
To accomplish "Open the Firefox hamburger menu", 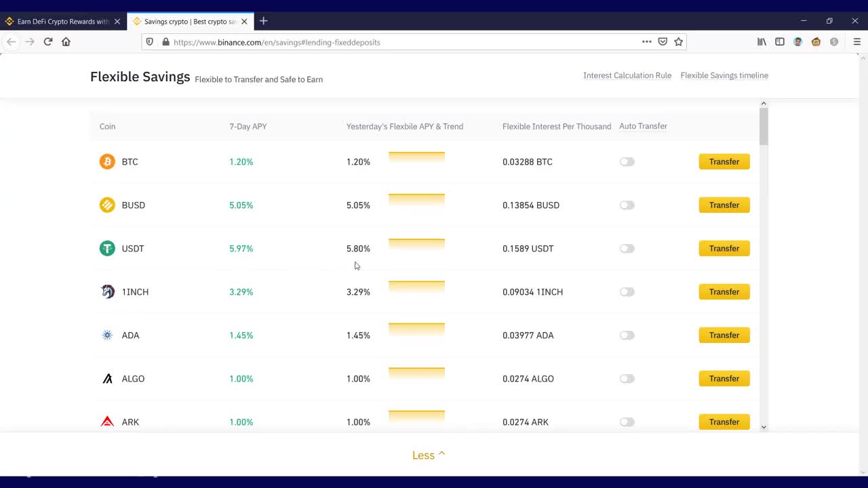I will 856,41.
